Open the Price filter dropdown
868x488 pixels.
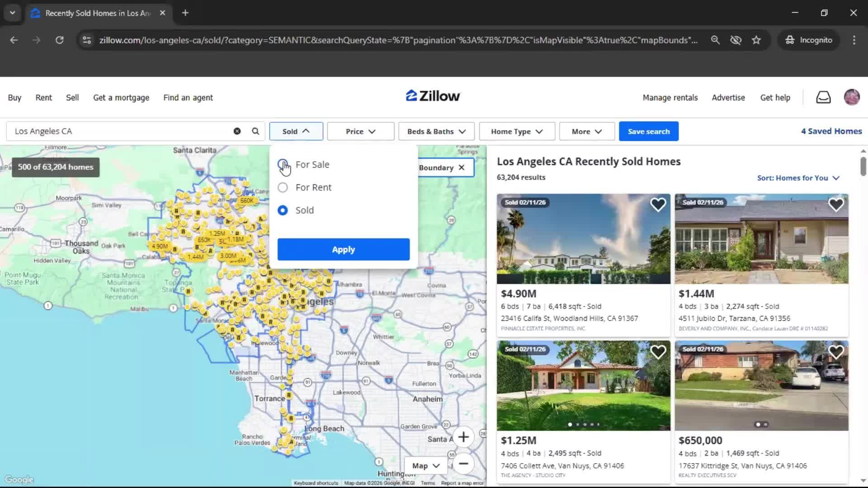(360, 131)
